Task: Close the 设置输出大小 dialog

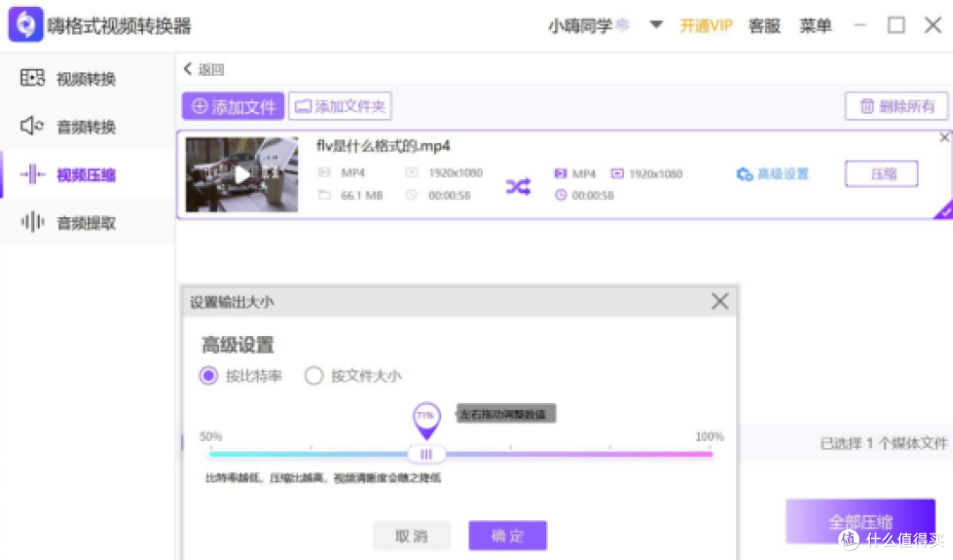Action: pos(720,302)
